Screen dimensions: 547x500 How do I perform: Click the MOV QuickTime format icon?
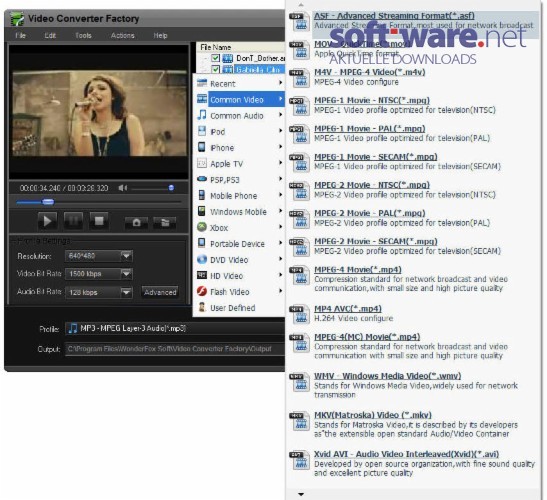[x=299, y=50]
